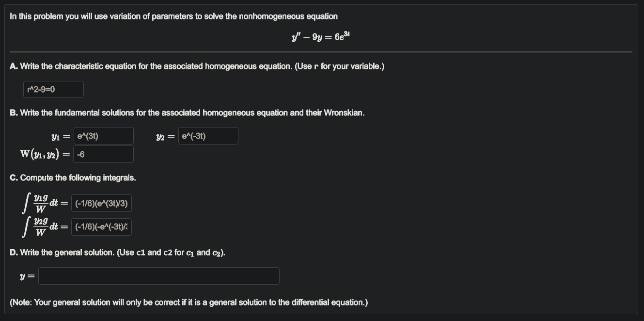Click the W(y1, y2) label
Viewport: 644px width, 321px height.
tap(40, 154)
